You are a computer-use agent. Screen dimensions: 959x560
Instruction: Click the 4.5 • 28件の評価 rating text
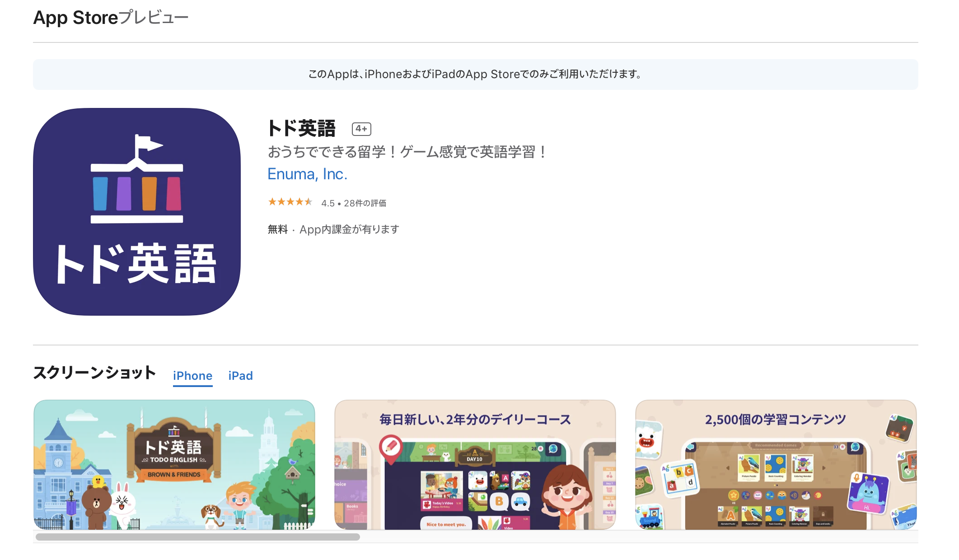[354, 203]
